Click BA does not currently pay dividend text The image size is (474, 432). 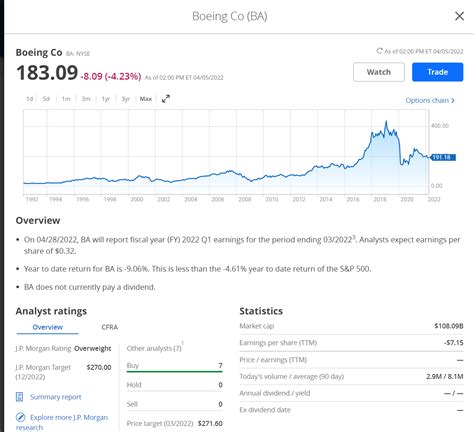[x=90, y=287]
